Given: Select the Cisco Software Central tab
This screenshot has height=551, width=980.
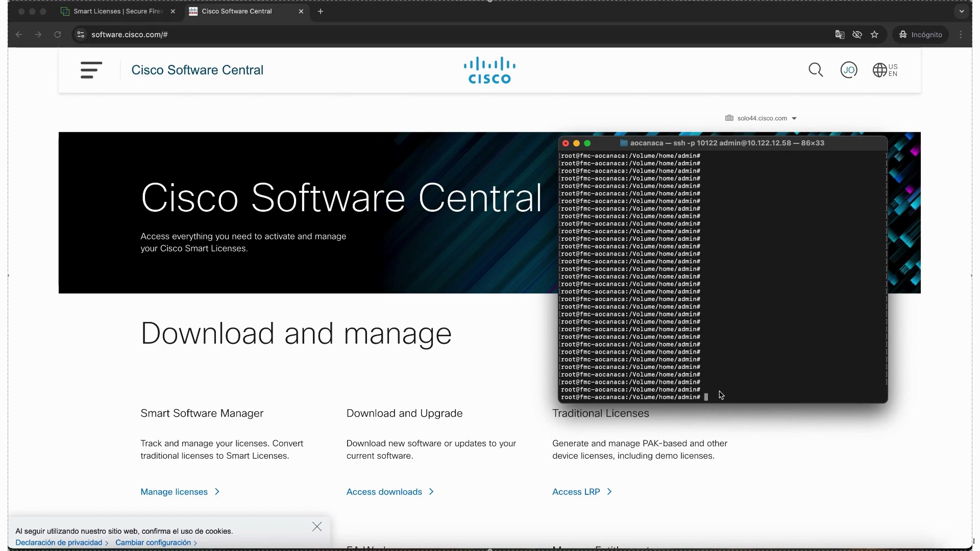Looking at the screenshot, I should pos(247,11).
